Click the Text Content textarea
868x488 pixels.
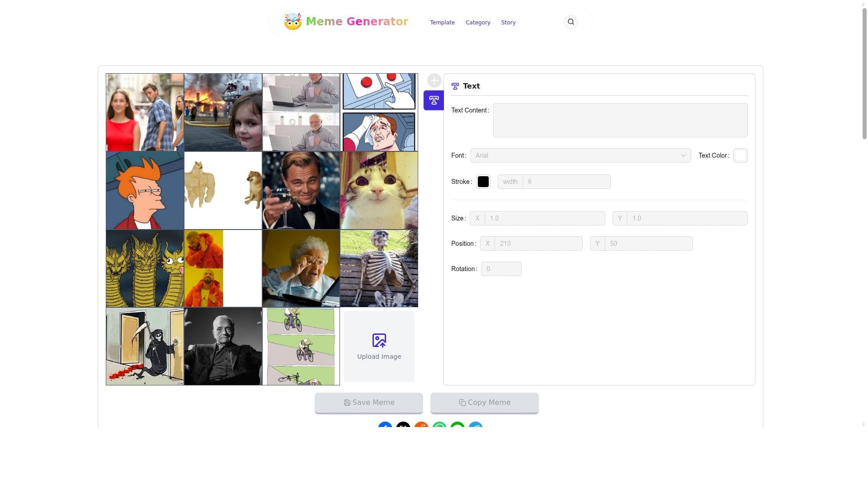click(x=620, y=120)
